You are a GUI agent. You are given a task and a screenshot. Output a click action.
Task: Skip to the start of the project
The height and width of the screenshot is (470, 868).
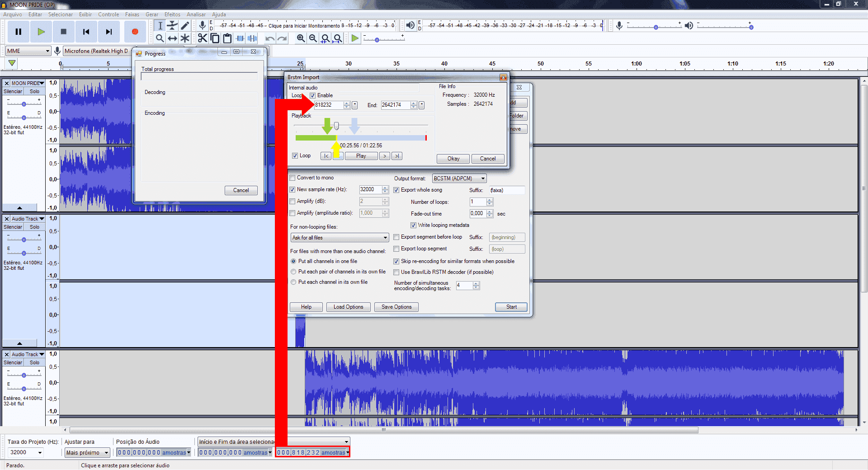coord(86,32)
